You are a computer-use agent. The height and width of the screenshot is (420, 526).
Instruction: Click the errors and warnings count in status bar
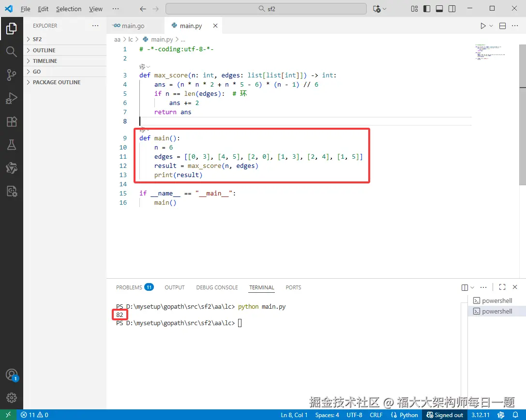tap(34, 415)
